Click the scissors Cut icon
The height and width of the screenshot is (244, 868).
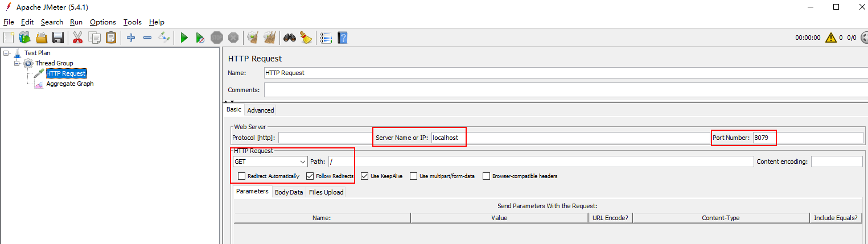[x=78, y=38]
